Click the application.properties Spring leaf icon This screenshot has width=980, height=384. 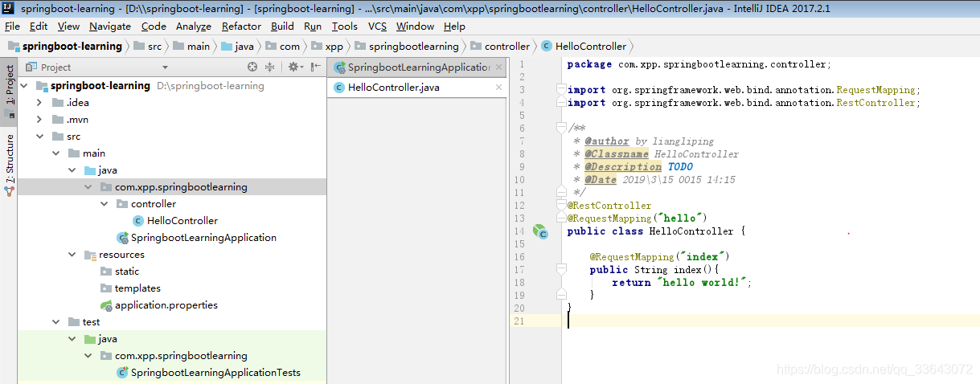[x=106, y=305]
